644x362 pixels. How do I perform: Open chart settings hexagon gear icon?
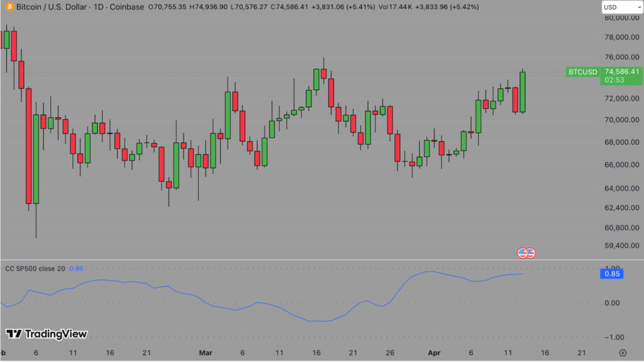pyautogui.click(x=623, y=353)
